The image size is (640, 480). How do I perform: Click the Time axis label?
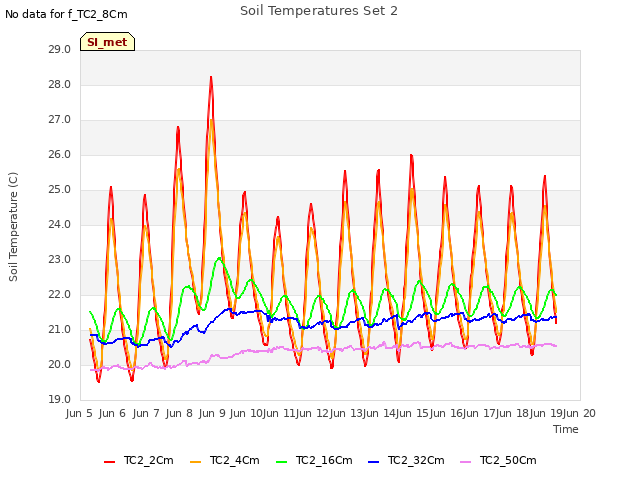coord(566,429)
